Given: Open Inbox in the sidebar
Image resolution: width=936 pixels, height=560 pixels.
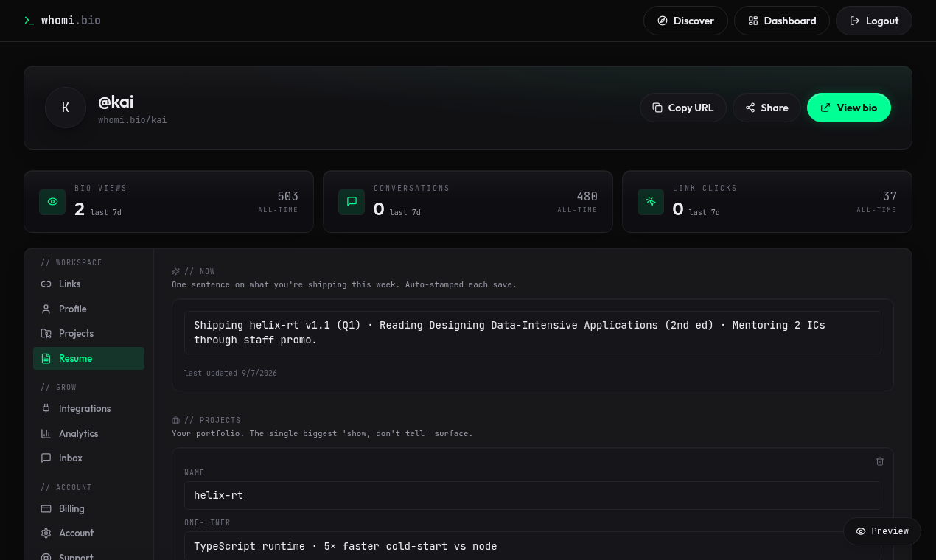Looking at the screenshot, I should (88, 458).
